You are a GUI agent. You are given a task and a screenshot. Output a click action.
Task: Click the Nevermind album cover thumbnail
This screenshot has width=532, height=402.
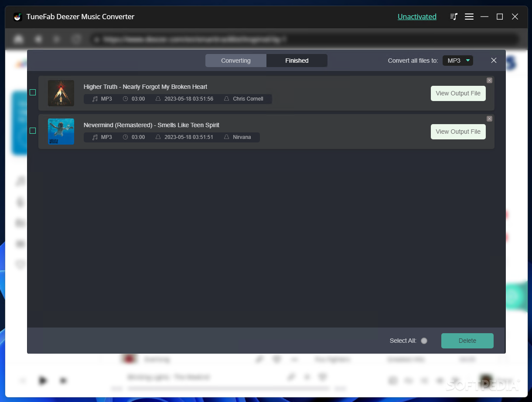coord(61,132)
